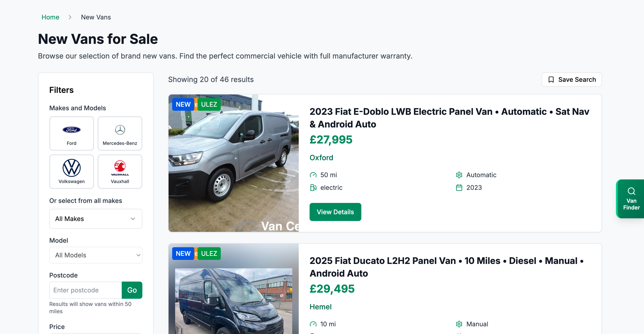Expand the All Models dropdown
This screenshot has height=334, width=644.
click(96, 255)
